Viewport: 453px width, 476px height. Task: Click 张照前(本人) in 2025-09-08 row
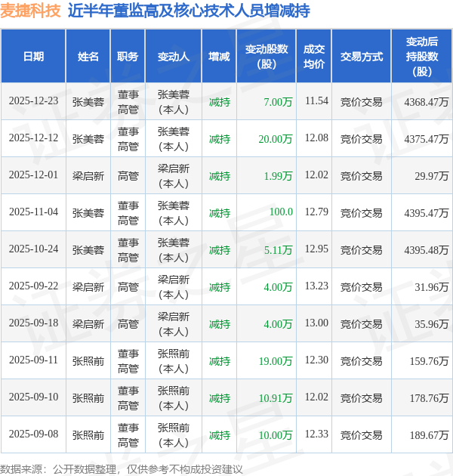(x=174, y=435)
